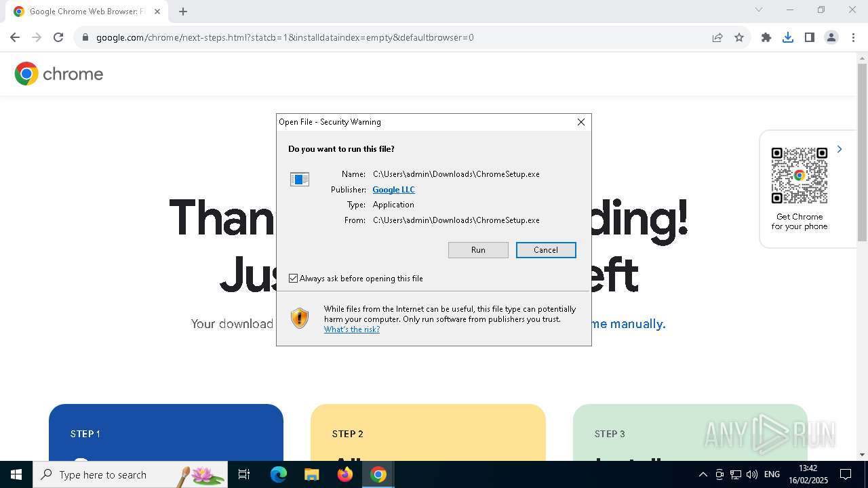Image resolution: width=868 pixels, height=488 pixels.
Task: Open the Extensions puzzle icon
Action: (x=766, y=37)
